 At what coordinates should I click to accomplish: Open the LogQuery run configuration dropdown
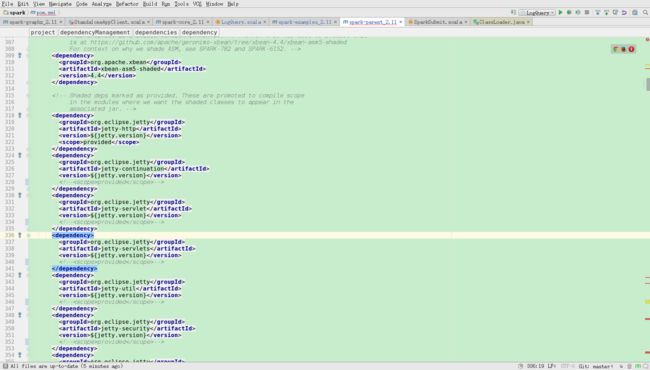click(x=538, y=13)
